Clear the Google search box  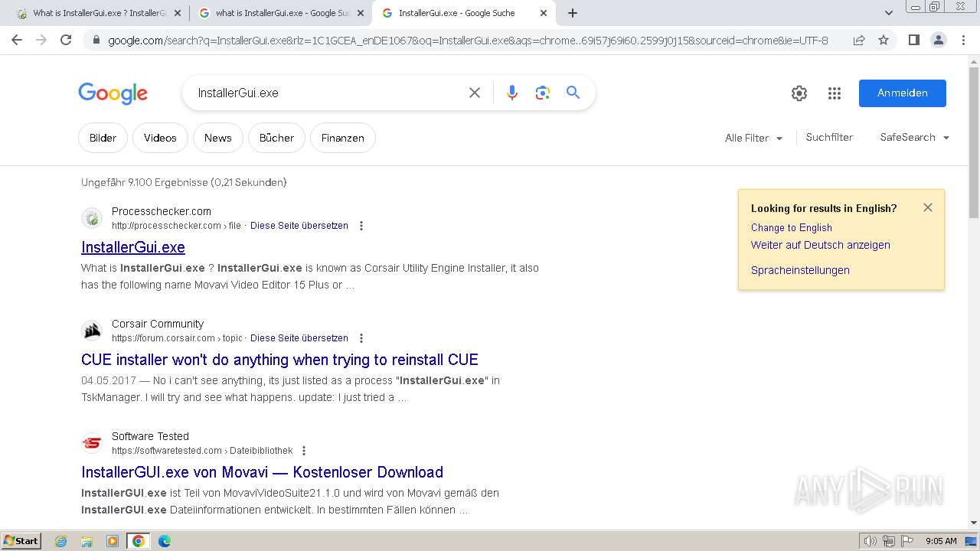click(x=475, y=93)
